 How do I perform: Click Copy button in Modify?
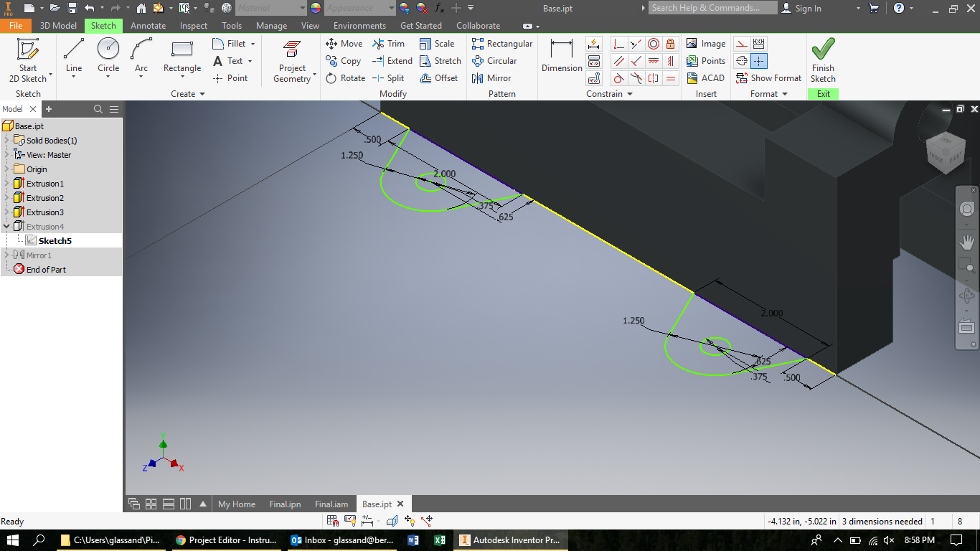point(344,61)
